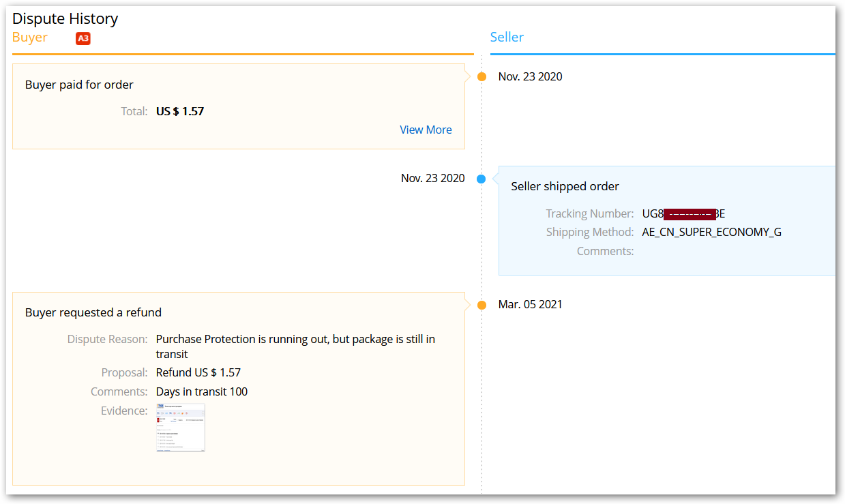Click the 'Refund US $ 1.57' proposal text
Viewport: 845px width, 504px height.
coord(198,372)
